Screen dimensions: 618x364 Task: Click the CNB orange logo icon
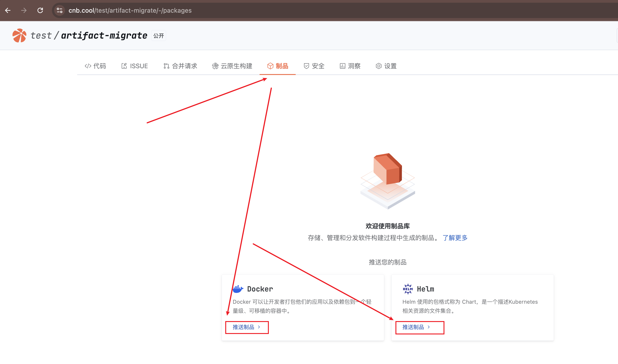click(19, 36)
